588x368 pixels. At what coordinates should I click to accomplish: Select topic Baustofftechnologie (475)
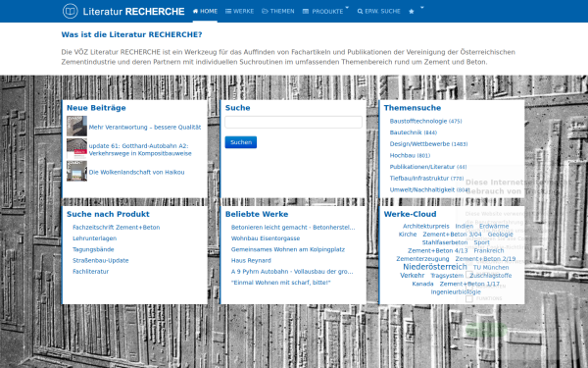[425, 121]
